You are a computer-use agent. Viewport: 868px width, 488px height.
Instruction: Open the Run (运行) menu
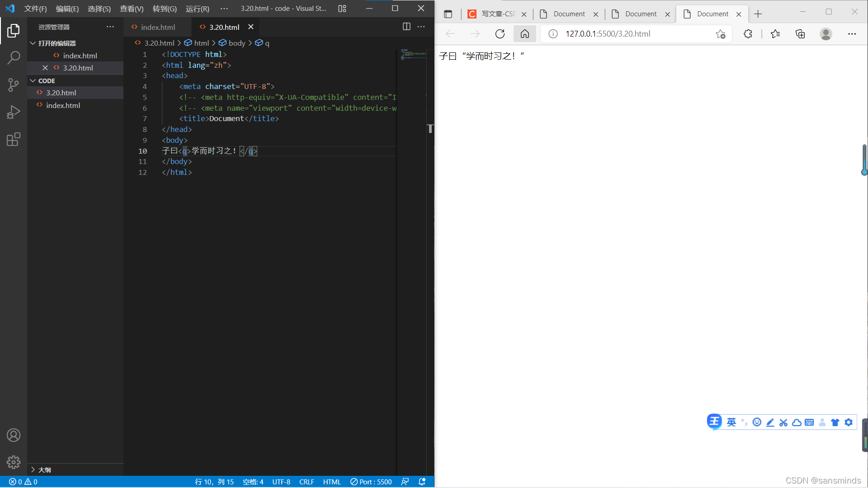[198, 9]
